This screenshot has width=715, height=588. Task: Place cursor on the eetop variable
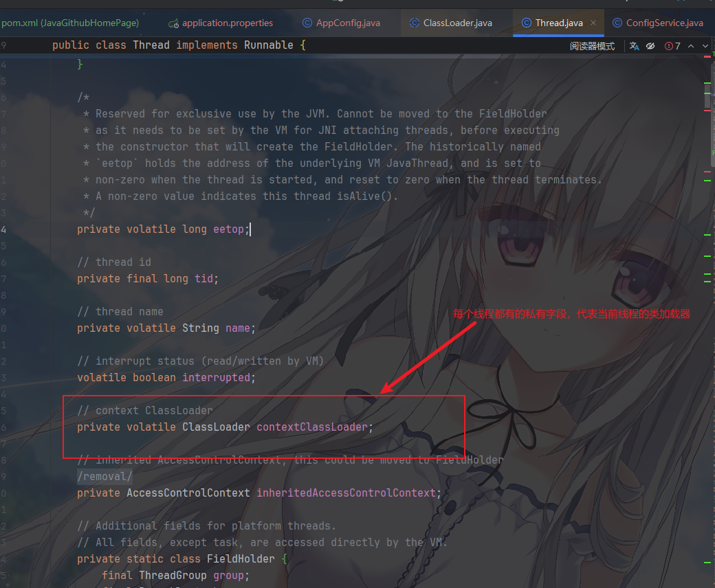(x=229, y=229)
